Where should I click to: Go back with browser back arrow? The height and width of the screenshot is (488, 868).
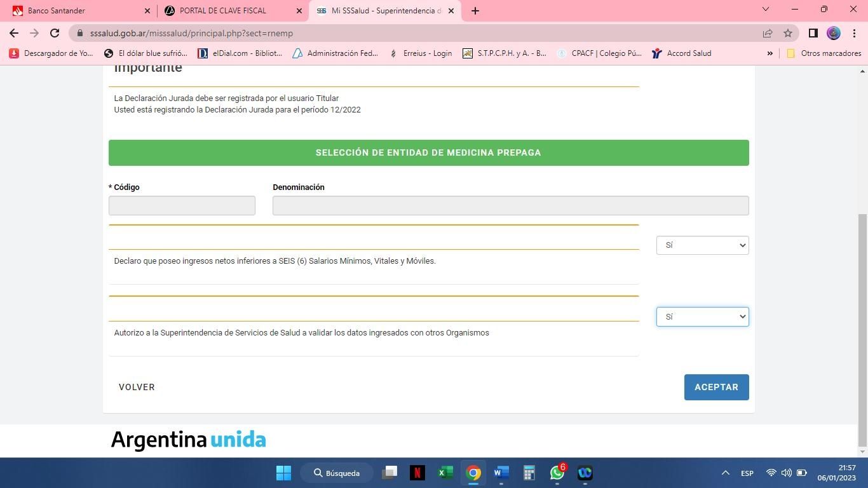click(x=14, y=33)
